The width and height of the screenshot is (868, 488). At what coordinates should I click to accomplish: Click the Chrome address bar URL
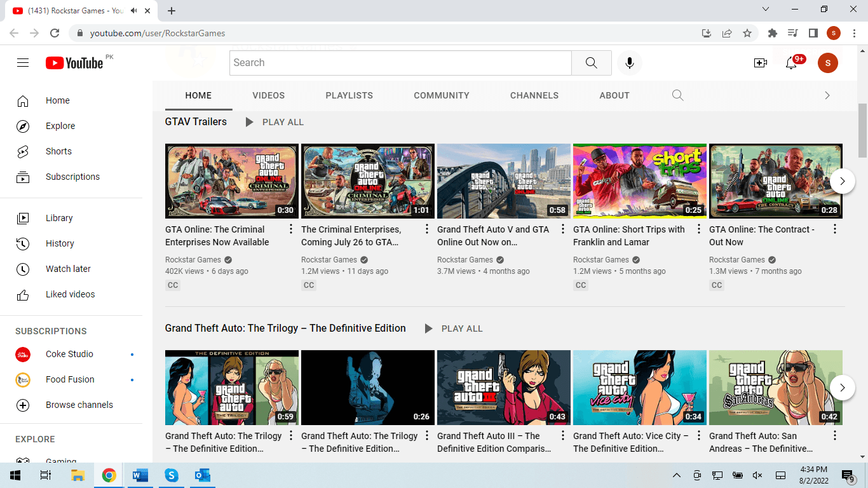(158, 33)
